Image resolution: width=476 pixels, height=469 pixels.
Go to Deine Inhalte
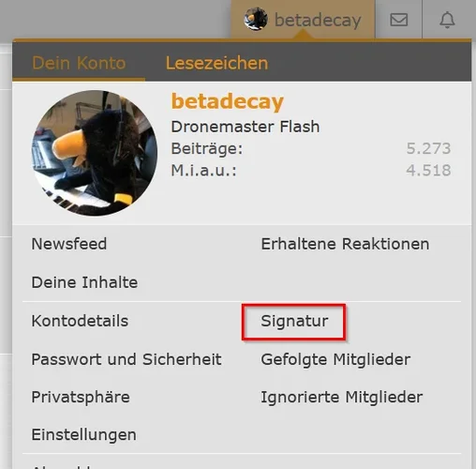tap(84, 282)
